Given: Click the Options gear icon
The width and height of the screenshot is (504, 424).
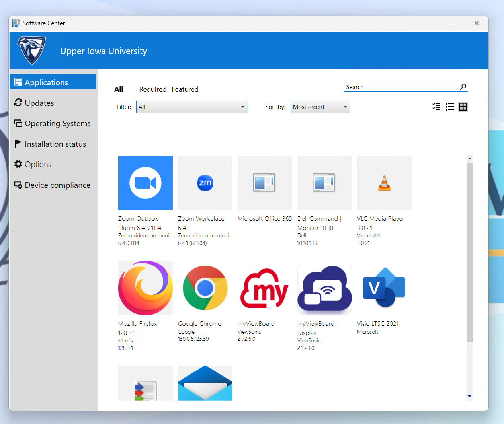Looking at the screenshot, I should (x=18, y=164).
